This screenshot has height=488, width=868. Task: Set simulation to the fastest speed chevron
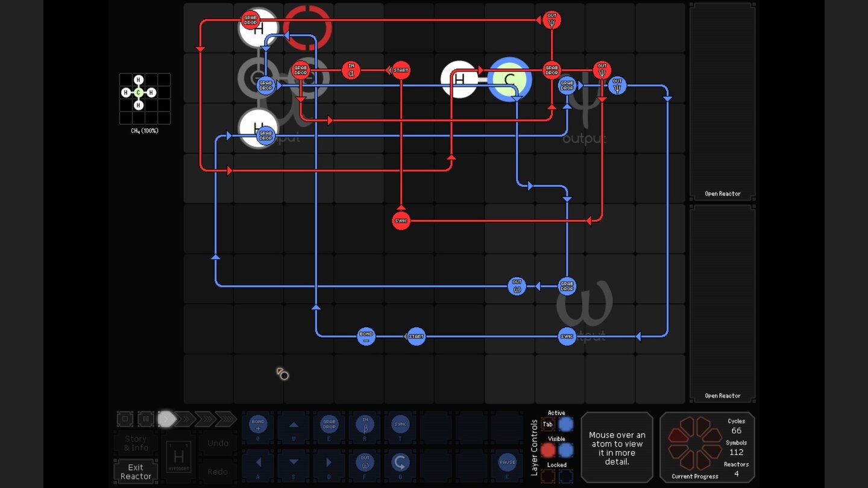(x=226, y=419)
